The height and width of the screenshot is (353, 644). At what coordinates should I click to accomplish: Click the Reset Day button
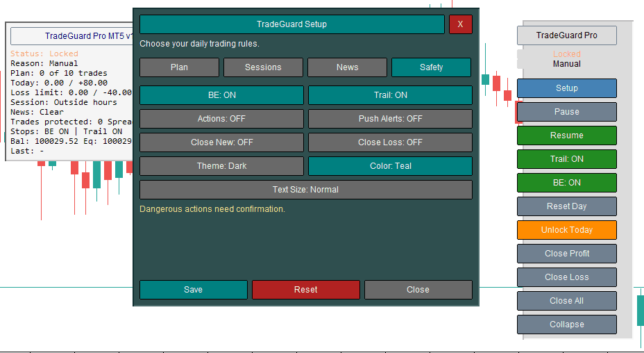(567, 206)
